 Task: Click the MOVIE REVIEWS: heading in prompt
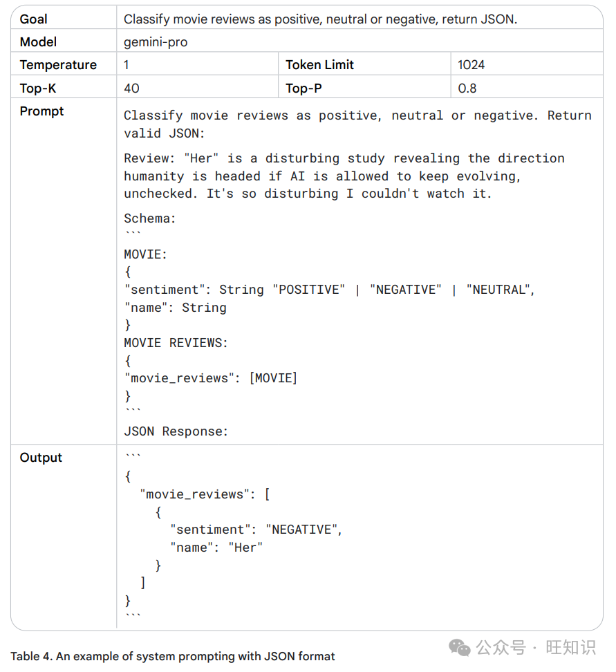[x=176, y=343]
